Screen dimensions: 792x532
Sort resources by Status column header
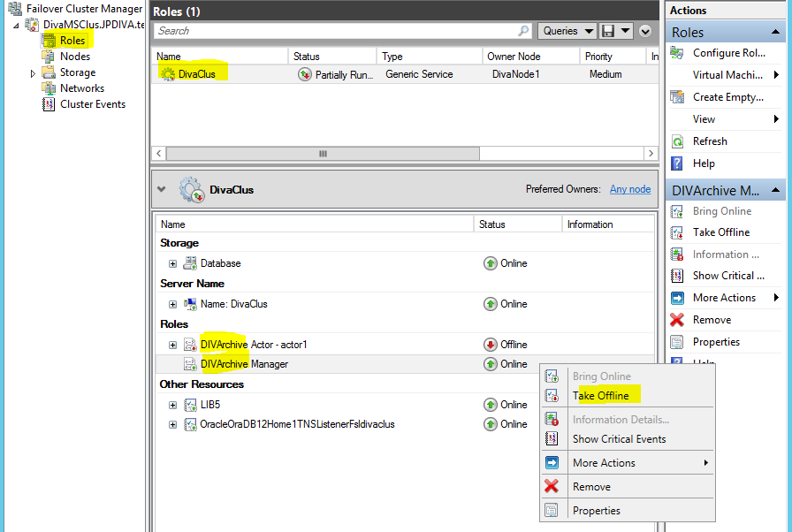pyautogui.click(x=517, y=224)
